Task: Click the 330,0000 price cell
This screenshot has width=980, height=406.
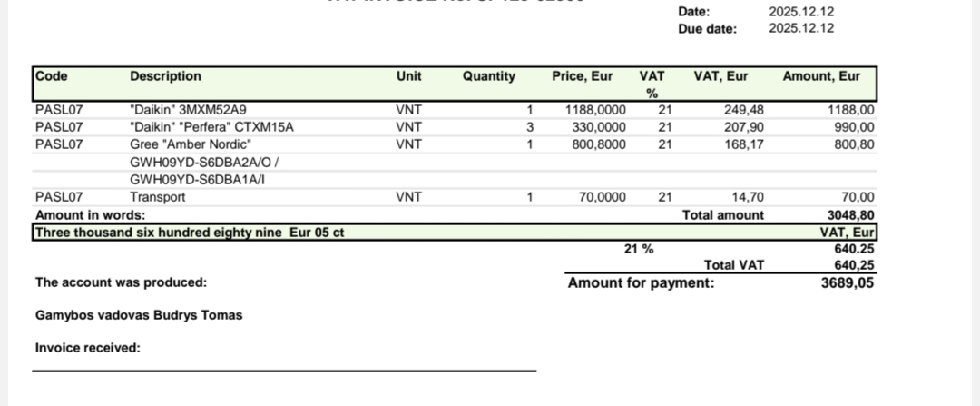Action: (599, 127)
